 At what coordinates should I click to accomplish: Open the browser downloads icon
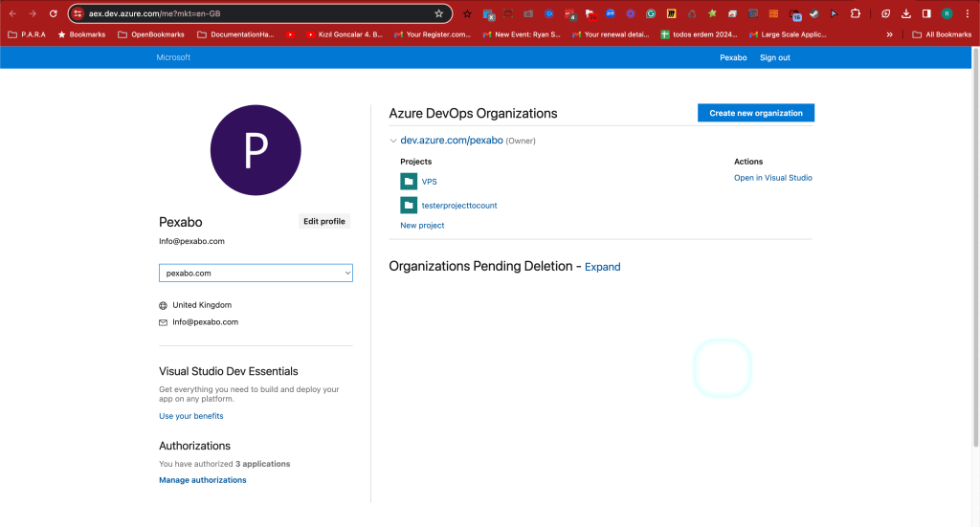pyautogui.click(x=906, y=13)
